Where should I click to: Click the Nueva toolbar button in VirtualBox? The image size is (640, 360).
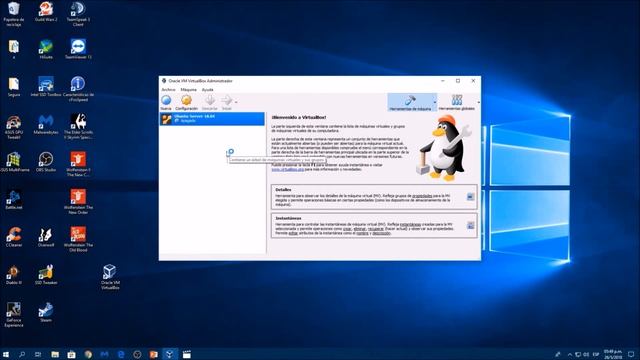[x=166, y=102]
